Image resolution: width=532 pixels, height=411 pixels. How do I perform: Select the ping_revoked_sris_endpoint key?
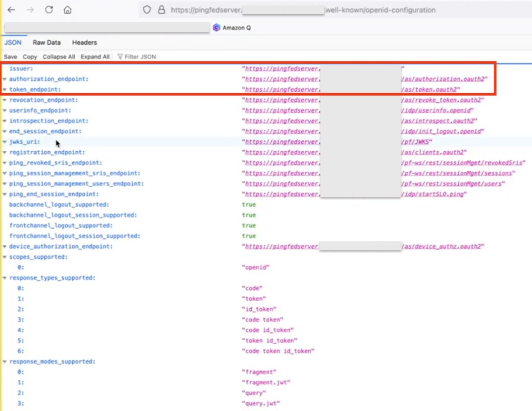tap(56, 163)
